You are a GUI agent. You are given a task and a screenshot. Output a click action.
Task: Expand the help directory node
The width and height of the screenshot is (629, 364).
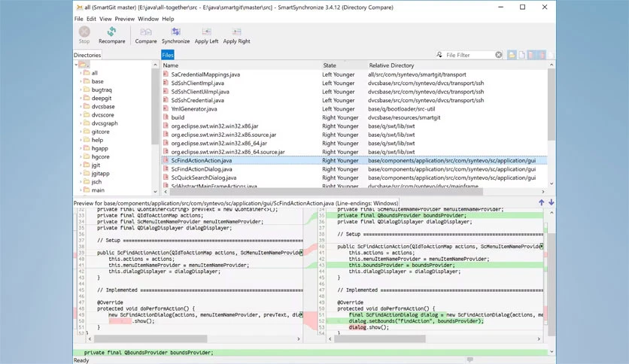coord(81,140)
